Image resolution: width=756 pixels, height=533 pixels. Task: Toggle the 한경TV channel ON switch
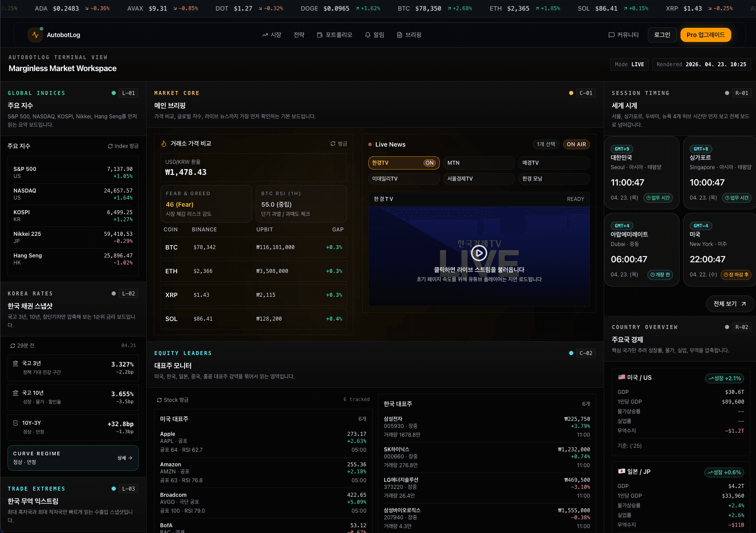pyautogui.click(x=429, y=163)
